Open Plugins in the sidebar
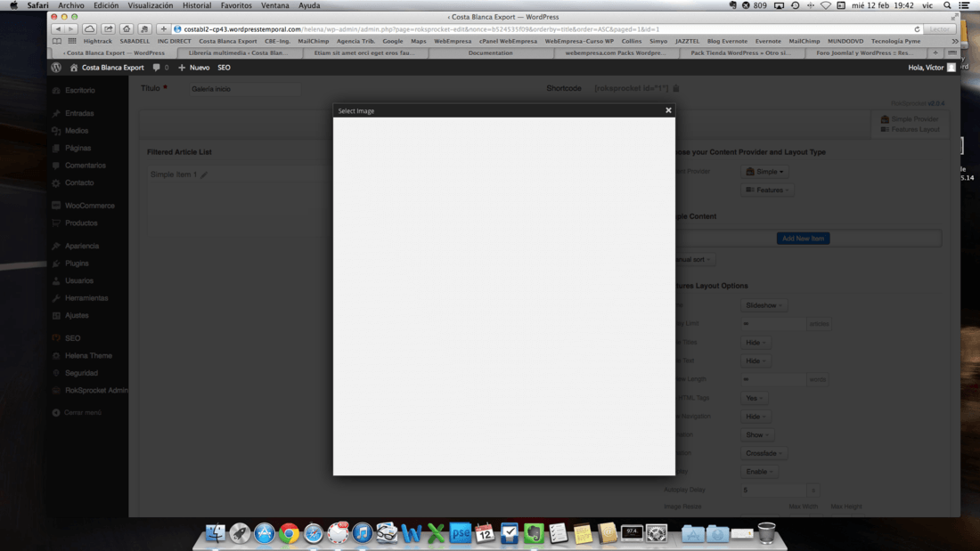The image size is (980, 551). pyautogui.click(x=77, y=263)
